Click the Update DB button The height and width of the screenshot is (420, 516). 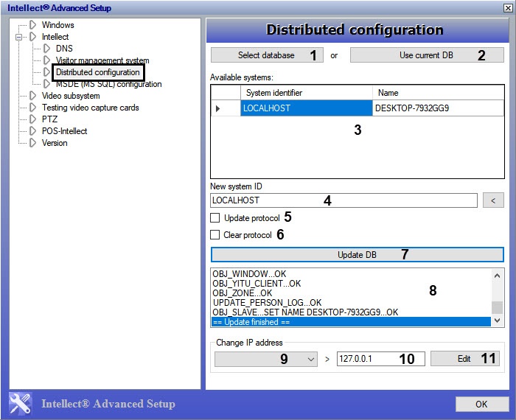[x=357, y=254]
